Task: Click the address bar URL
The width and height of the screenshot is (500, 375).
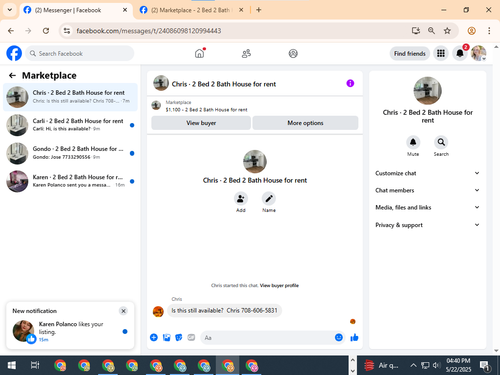Action: (x=149, y=31)
